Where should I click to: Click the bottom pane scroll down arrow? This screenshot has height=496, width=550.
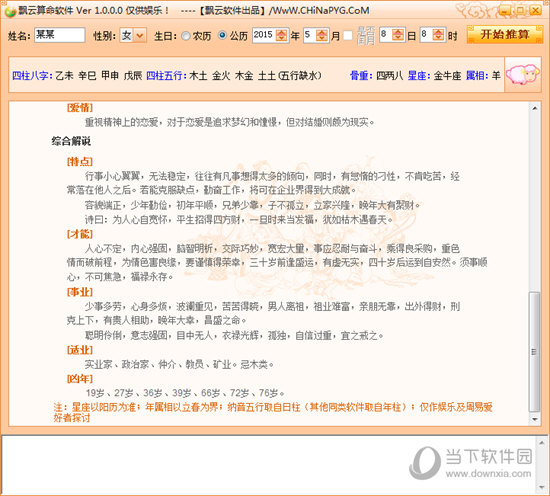point(542,488)
